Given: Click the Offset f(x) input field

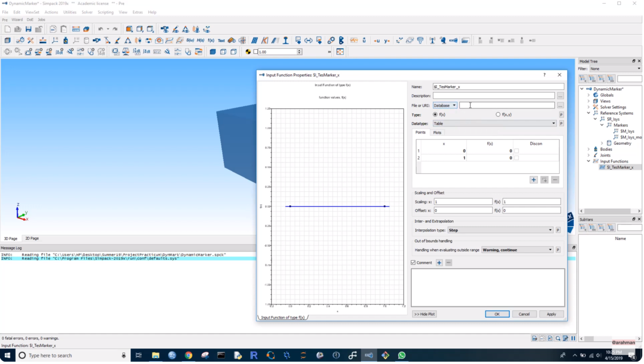Looking at the screenshot, I should tap(531, 211).
